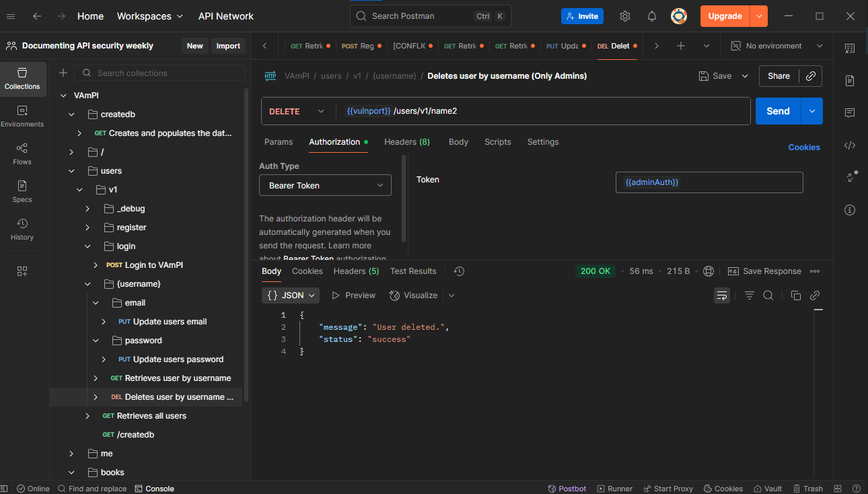Click the Import button
Screen dimensions: 868x494
click(x=228, y=46)
